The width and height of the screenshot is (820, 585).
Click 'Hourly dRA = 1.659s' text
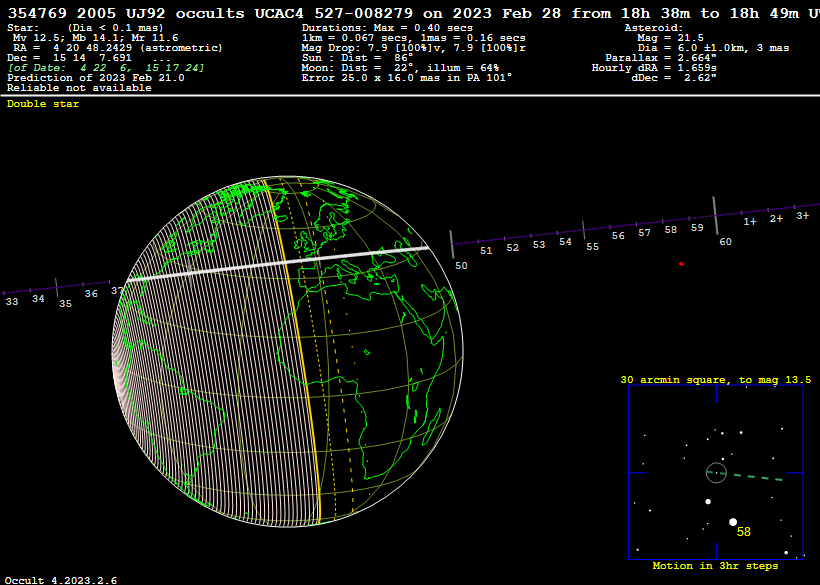pyautogui.click(x=654, y=67)
